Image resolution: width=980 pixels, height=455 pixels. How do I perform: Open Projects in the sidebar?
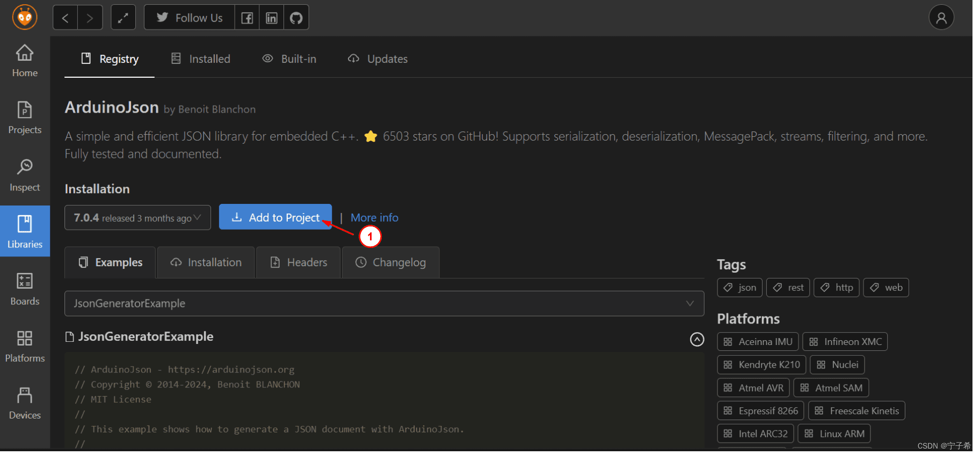tap(25, 118)
